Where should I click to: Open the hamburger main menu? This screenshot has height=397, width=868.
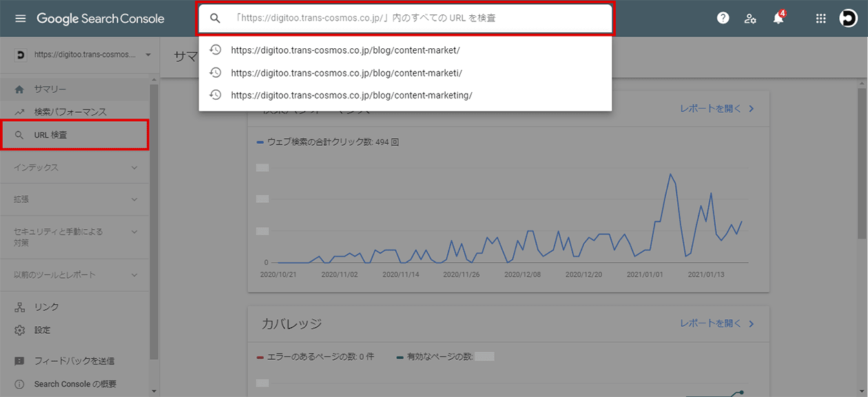click(x=20, y=19)
